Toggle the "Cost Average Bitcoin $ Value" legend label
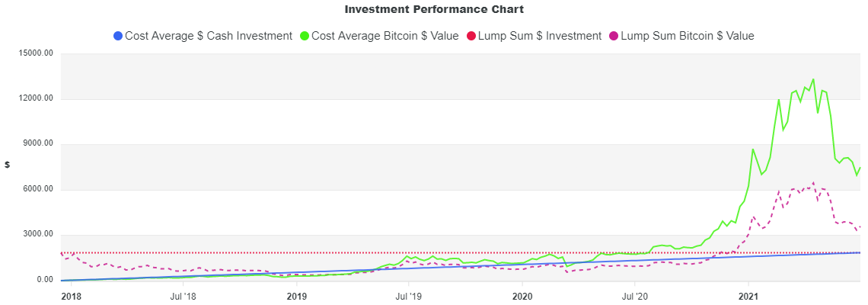 coord(385,36)
